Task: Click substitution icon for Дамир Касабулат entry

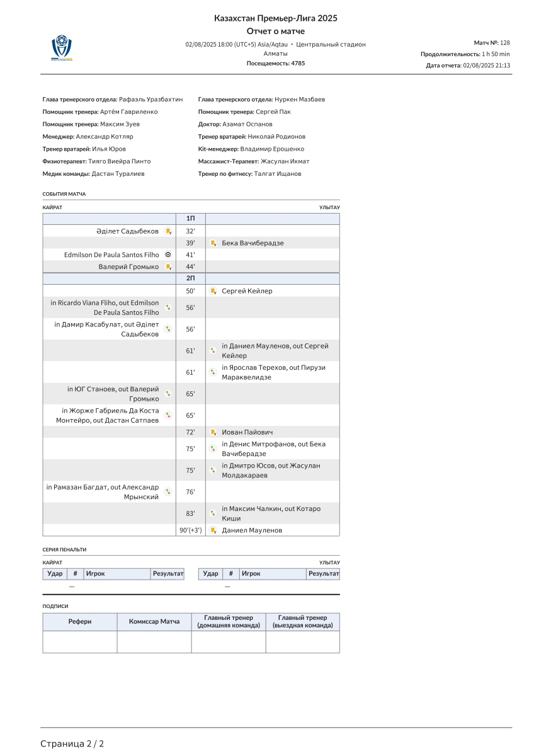Action: pyautogui.click(x=168, y=329)
